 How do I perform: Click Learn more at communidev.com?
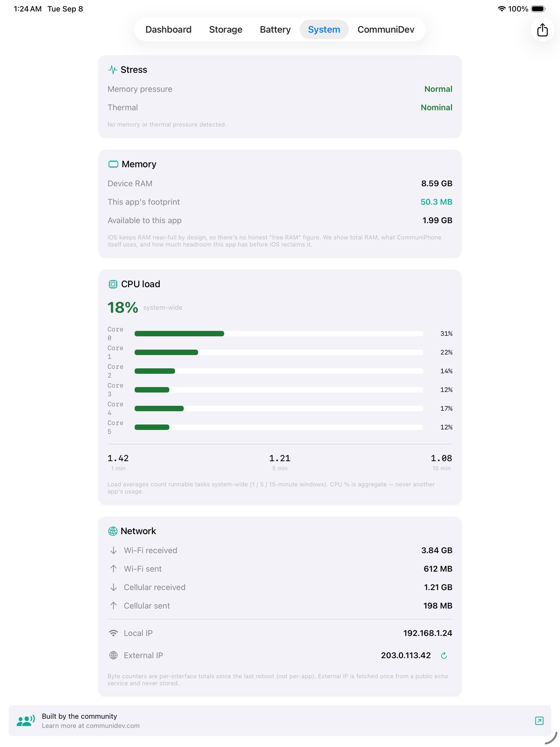(91, 726)
